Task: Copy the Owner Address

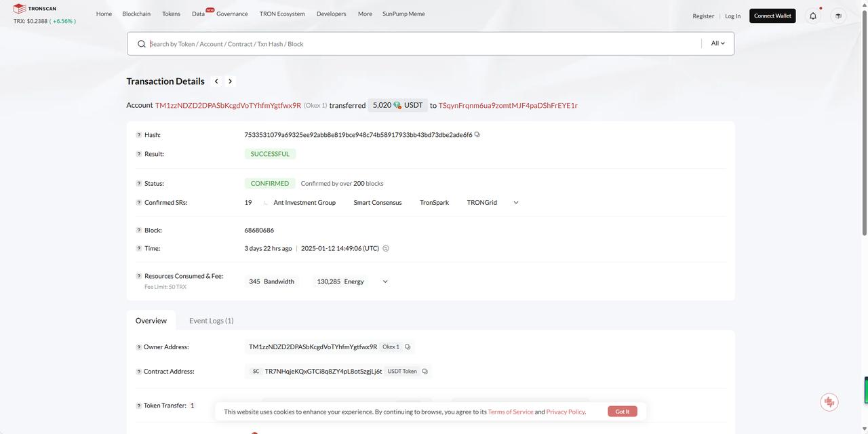Action: [x=408, y=347]
